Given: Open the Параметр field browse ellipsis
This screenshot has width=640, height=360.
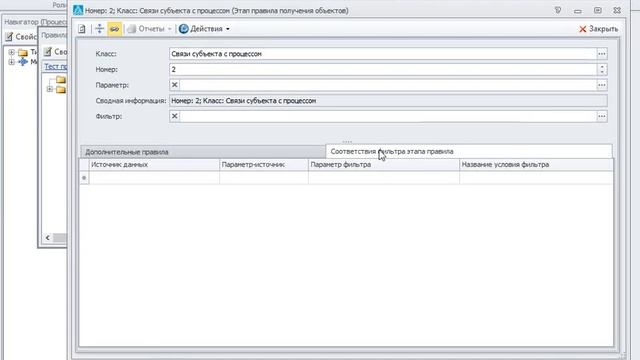Looking at the screenshot, I should pos(602,85).
